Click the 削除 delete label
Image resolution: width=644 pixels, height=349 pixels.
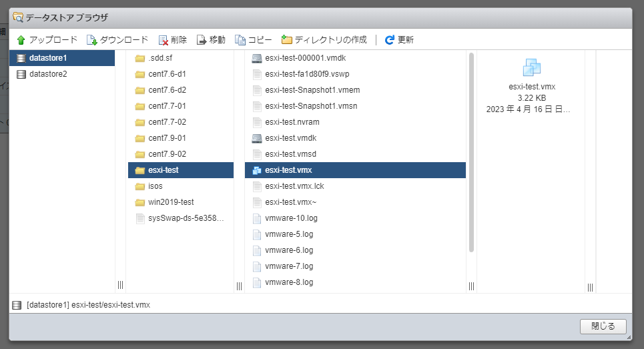tap(179, 40)
